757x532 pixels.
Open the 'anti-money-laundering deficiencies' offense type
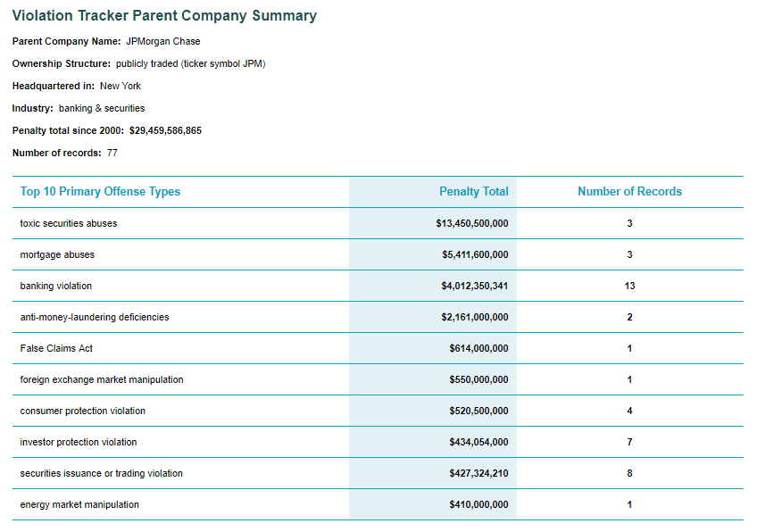click(95, 317)
